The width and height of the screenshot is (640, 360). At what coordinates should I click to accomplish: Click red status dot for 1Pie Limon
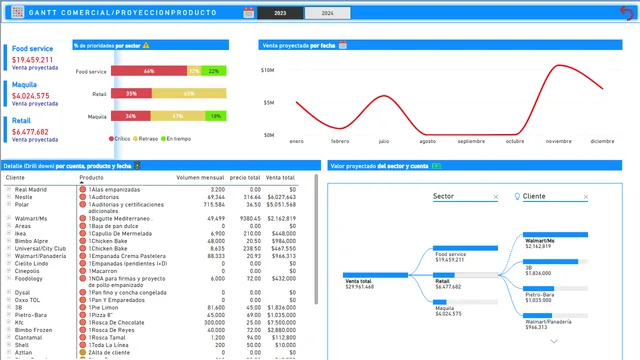pos(82,307)
